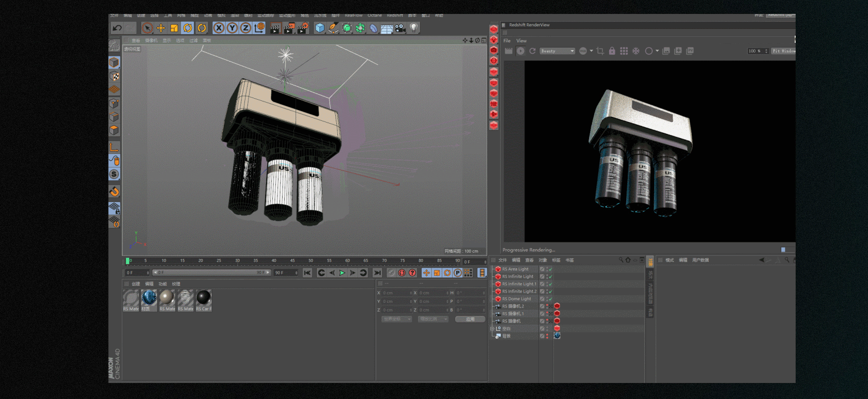Click the 0 F to 90 F range slider
Image resolution: width=868 pixels, height=399 pixels.
(x=212, y=272)
